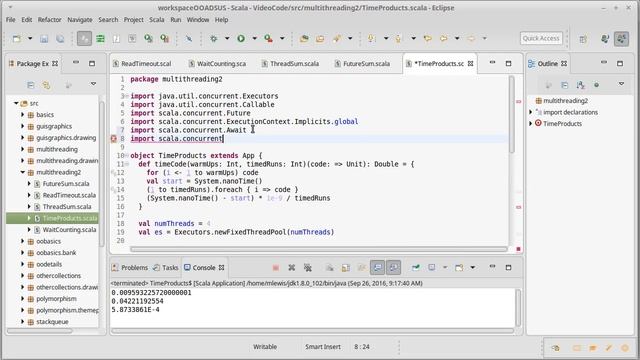Switch to the ReadTimeout.scal editor tab

(x=142, y=64)
